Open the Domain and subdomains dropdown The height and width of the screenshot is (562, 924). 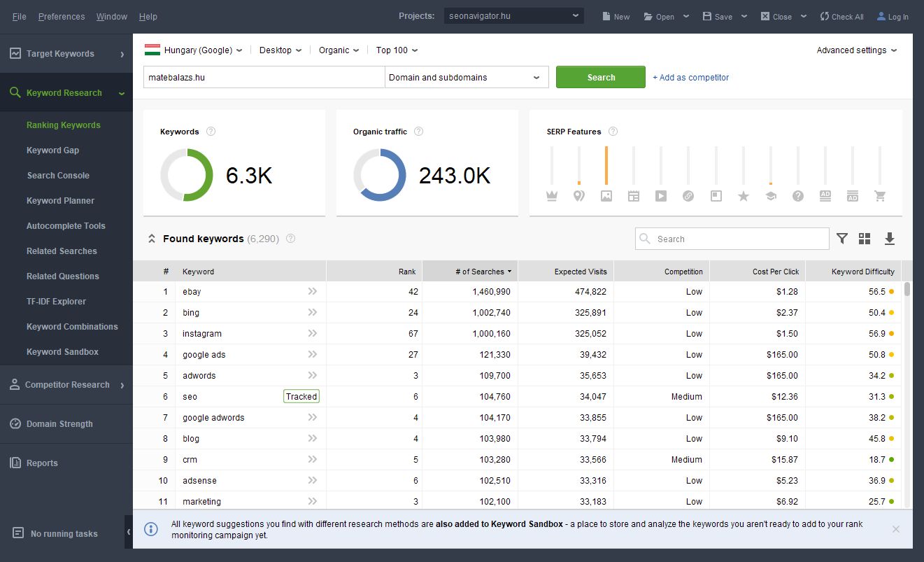467,78
